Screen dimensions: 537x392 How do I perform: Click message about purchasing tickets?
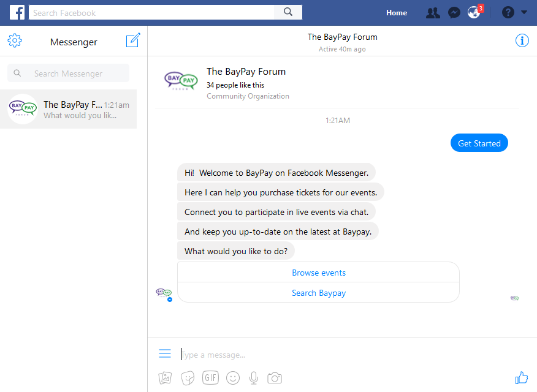pyautogui.click(x=281, y=192)
